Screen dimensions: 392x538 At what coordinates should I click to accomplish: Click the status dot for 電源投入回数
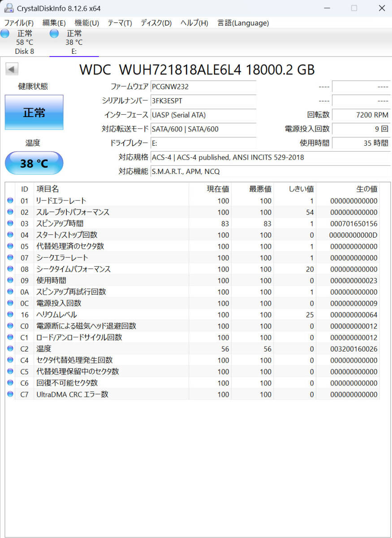tap(10, 304)
